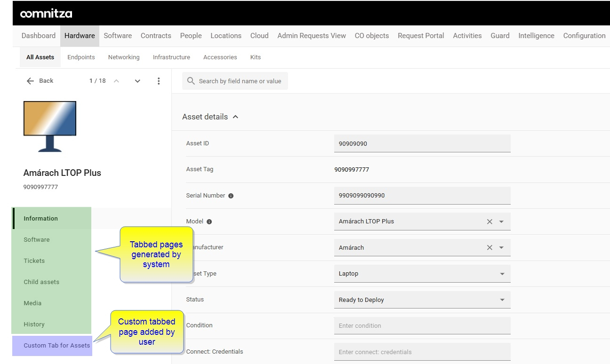
Task: Click the monitor asset thumbnail image
Action: (50, 127)
